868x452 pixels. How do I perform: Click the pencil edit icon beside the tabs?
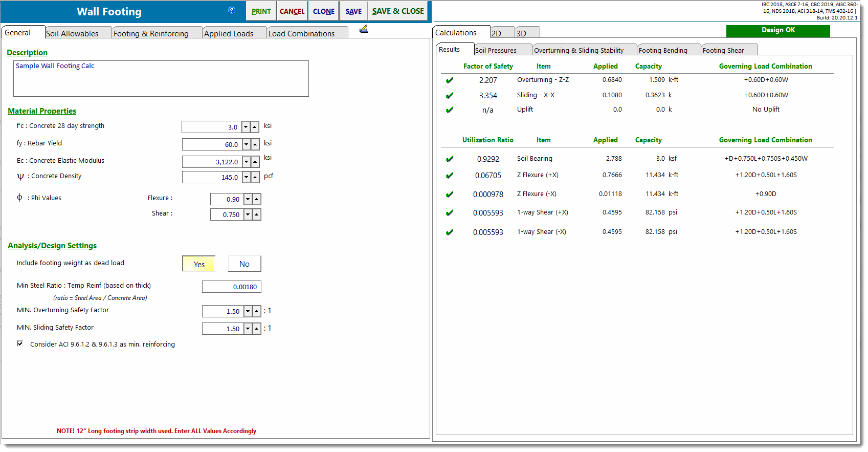(364, 29)
